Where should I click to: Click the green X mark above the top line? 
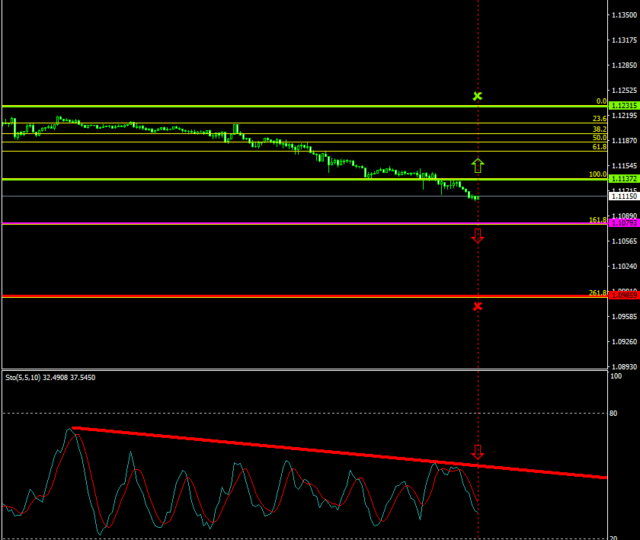click(478, 96)
